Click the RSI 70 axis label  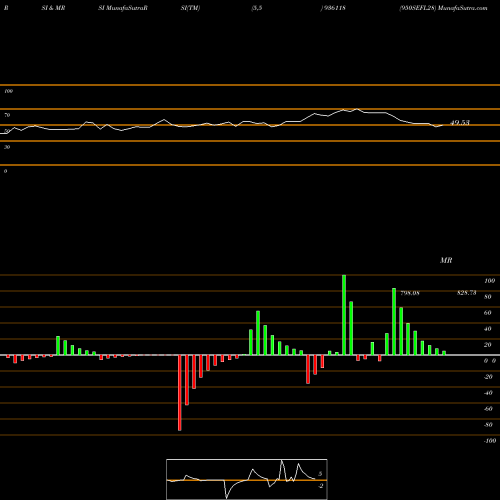[x=7, y=115]
